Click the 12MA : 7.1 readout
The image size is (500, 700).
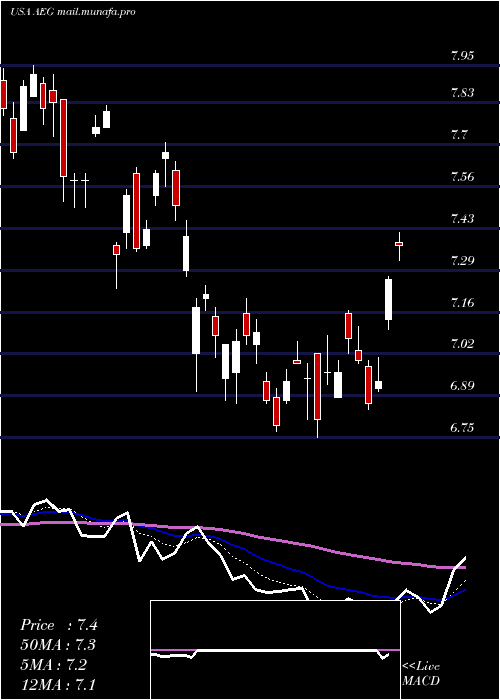pyautogui.click(x=58, y=684)
